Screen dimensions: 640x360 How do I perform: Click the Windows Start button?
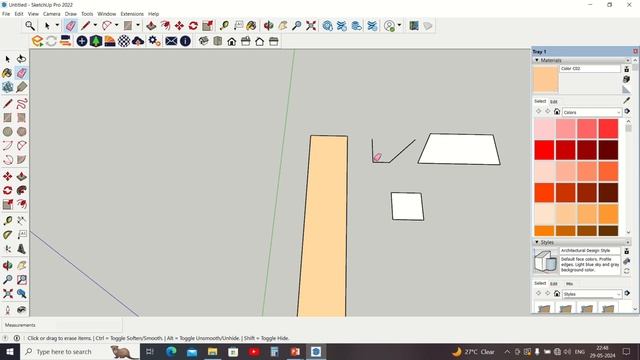[x=10, y=351]
